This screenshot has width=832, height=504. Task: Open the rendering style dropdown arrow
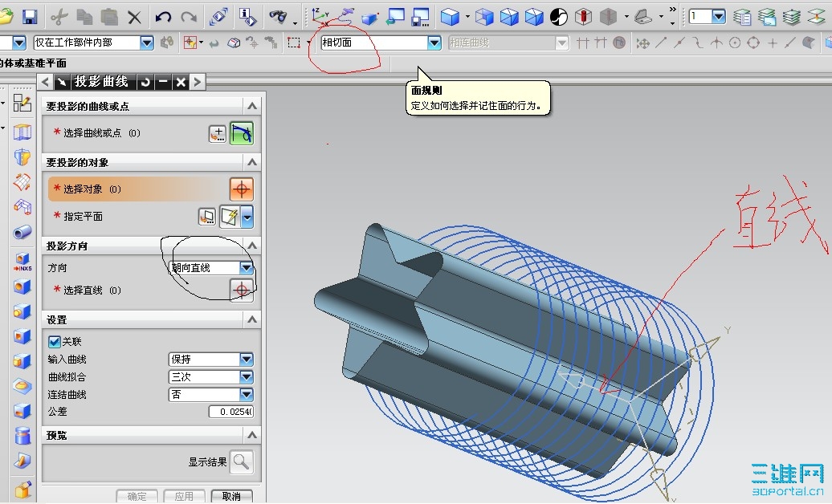[x=467, y=17]
